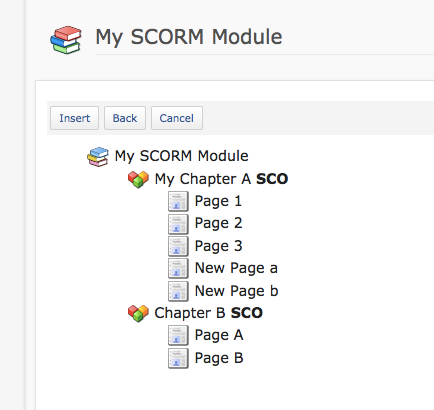
Task: Click the stacked books icon in page header
Action: pyautogui.click(x=66, y=40)
